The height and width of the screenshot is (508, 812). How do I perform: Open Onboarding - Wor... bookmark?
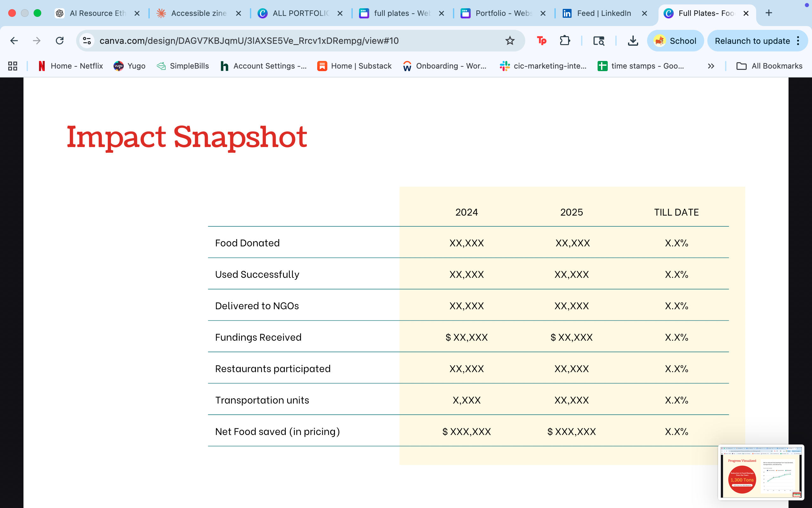point(445,66)
